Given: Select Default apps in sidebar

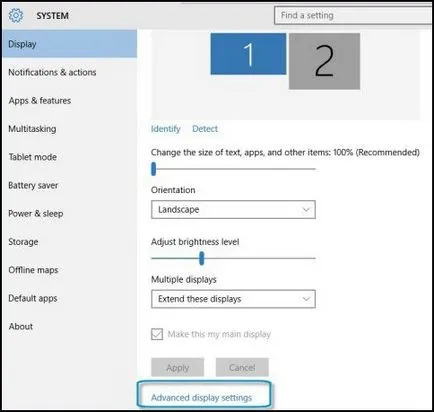Looking at the screenshot, I should tap(33, 298).
